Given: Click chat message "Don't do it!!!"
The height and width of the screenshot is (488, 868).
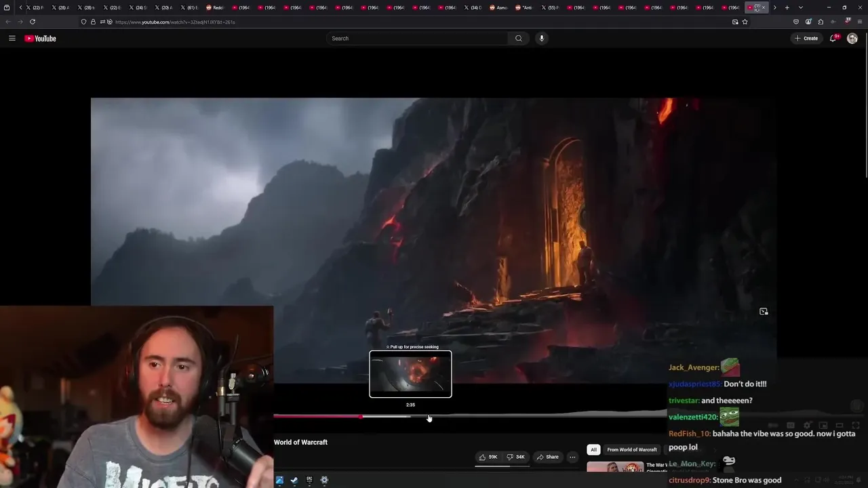Looking at the screenshot, I should (x=745, y=384).
